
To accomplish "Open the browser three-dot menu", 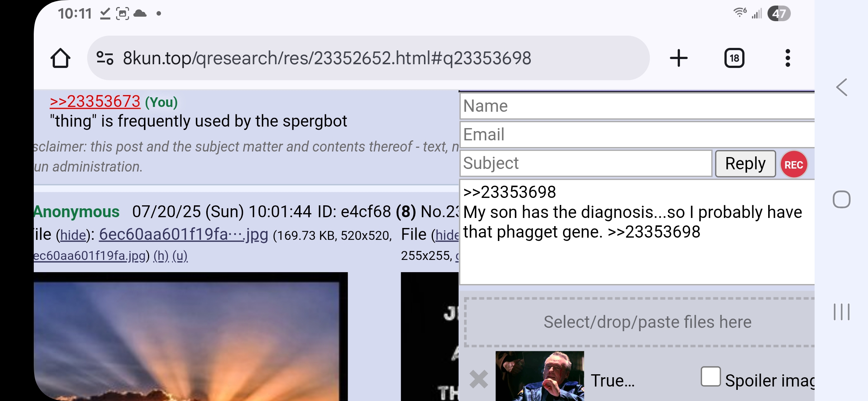I will [788, 58].
